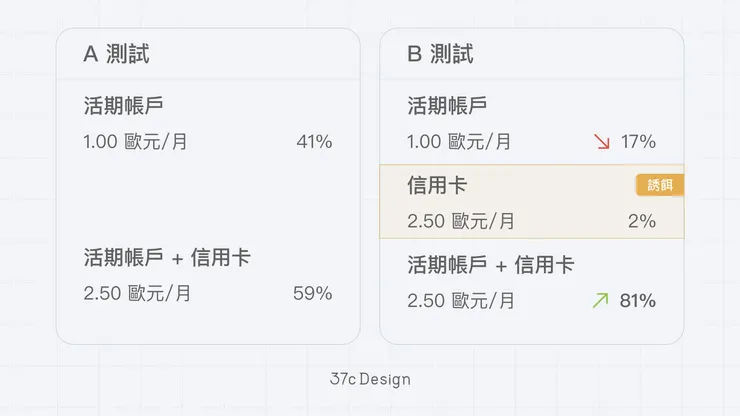Click 1.00 歐元/月 price in the B test card
The height and width of the screenshot is (416, 740).
(x=460, y=142)
